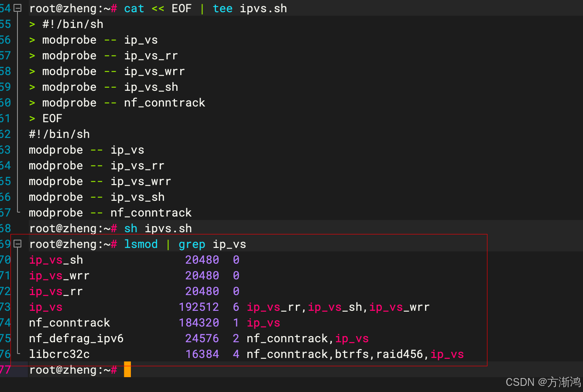Click the 'ipvs.sh' filename after tee

tap(263, 8)
